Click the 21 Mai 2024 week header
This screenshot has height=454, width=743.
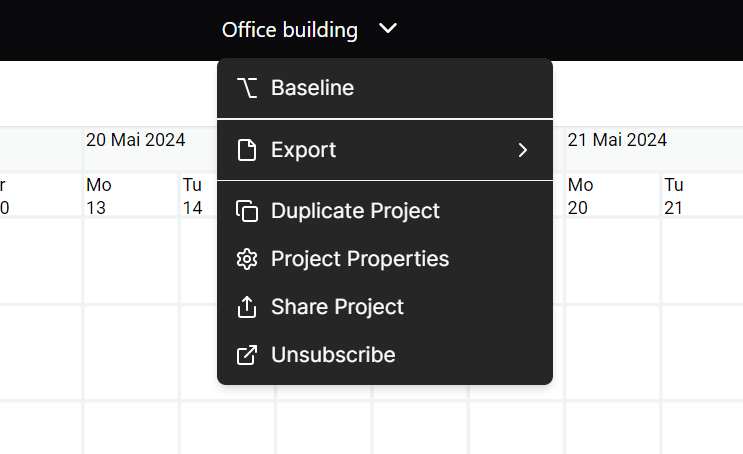[x=617, y=140]
